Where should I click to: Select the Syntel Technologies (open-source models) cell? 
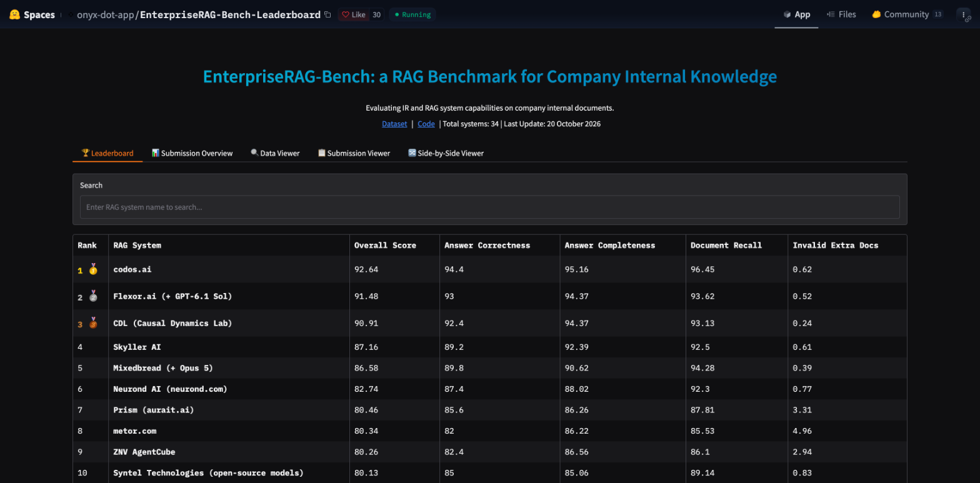tap(229, 472)
